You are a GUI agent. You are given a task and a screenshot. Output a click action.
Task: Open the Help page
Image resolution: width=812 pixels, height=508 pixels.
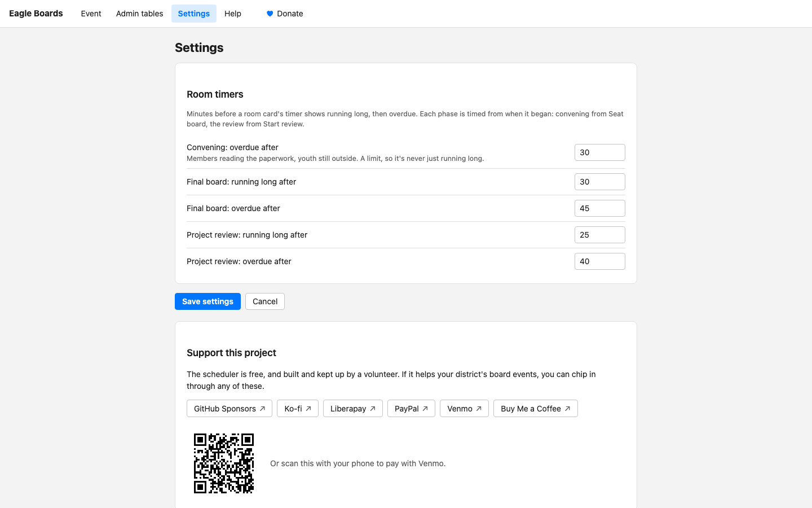233,14
